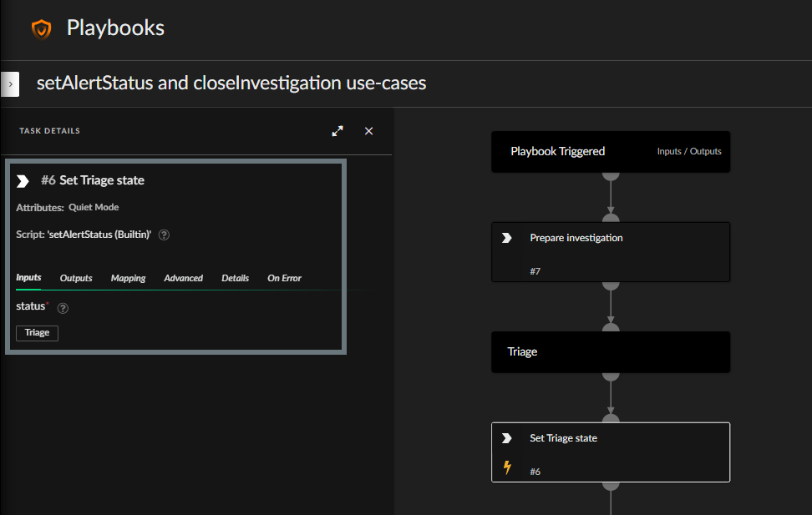Viewport: 812px width, 515px height.
Task: Select the Playbook Triggered node
Action: click(x=611, y=152)
